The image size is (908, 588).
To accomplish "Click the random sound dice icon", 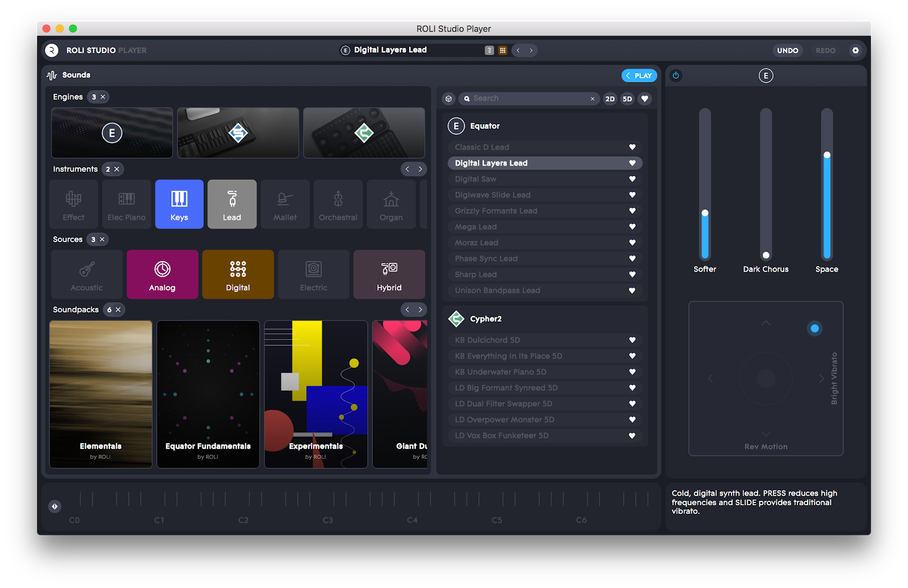I will 489,50.
